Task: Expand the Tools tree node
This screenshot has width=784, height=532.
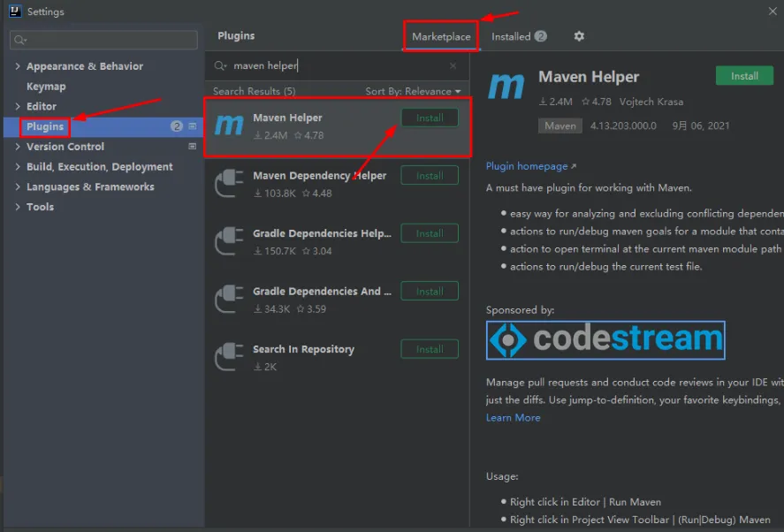Action: pyautogui.click(x=18, y=207)
